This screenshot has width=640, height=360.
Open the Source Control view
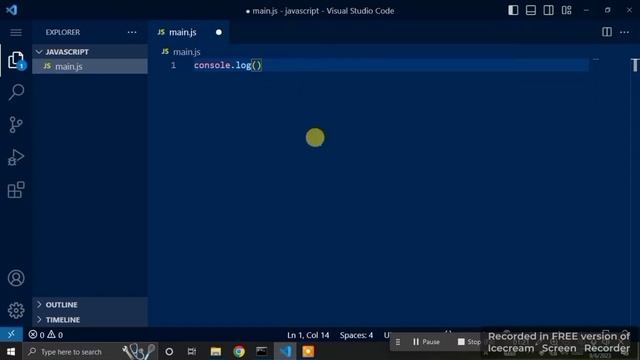tap(16, 124)
